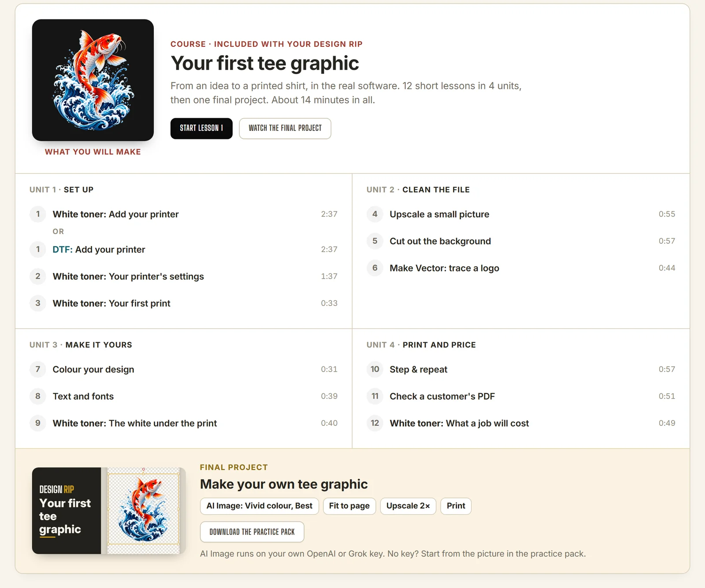Image resolution: width=705 pixels, height=588 pixels.
Task: Open lesson Step & repeat
Action: coord(521,369)
